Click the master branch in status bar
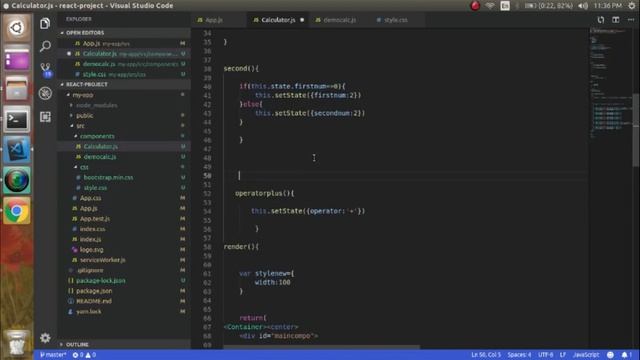Screen dimensions: 640x360 [53, 355]
